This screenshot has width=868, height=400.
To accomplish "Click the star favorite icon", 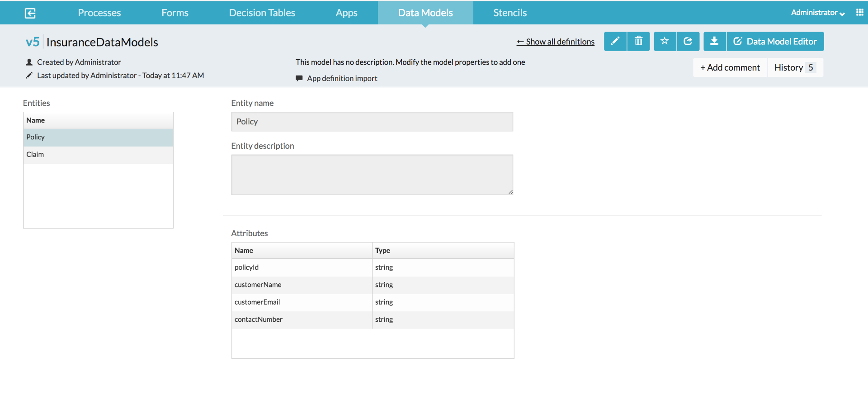I will tap(665, 42).
